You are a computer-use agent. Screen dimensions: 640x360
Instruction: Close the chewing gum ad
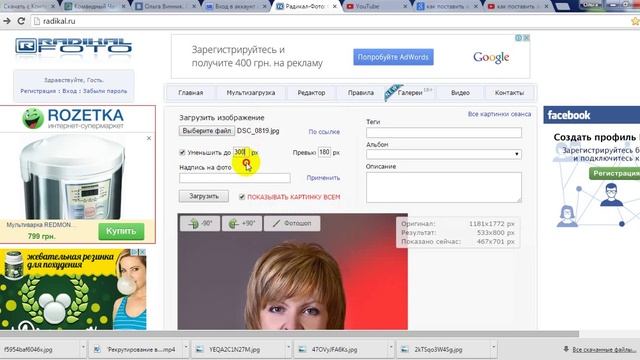[142, 252]
